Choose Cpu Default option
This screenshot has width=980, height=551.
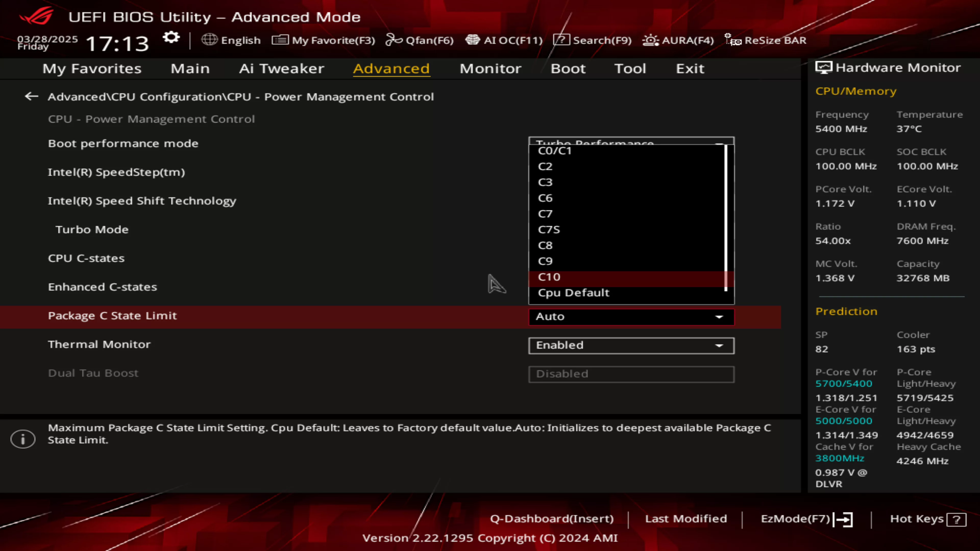pos(627,293)
